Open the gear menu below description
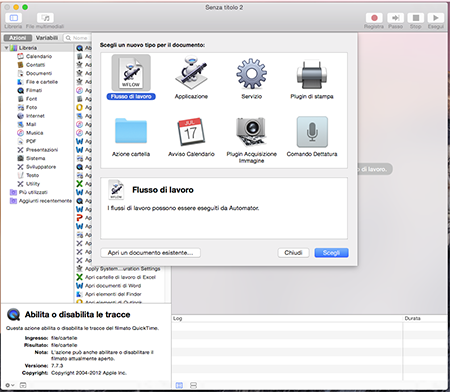This screenshot has width=450, height=392. [9, 385]
